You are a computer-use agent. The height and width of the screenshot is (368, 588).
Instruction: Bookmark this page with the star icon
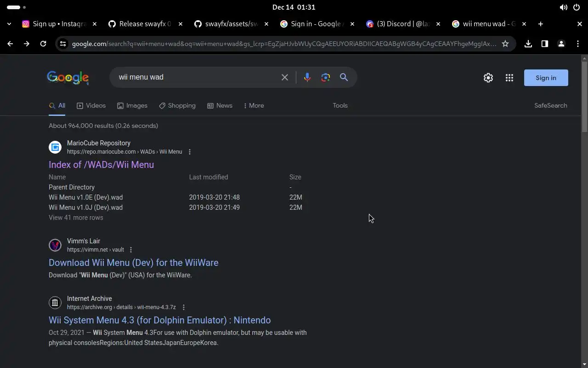[505, 44]
